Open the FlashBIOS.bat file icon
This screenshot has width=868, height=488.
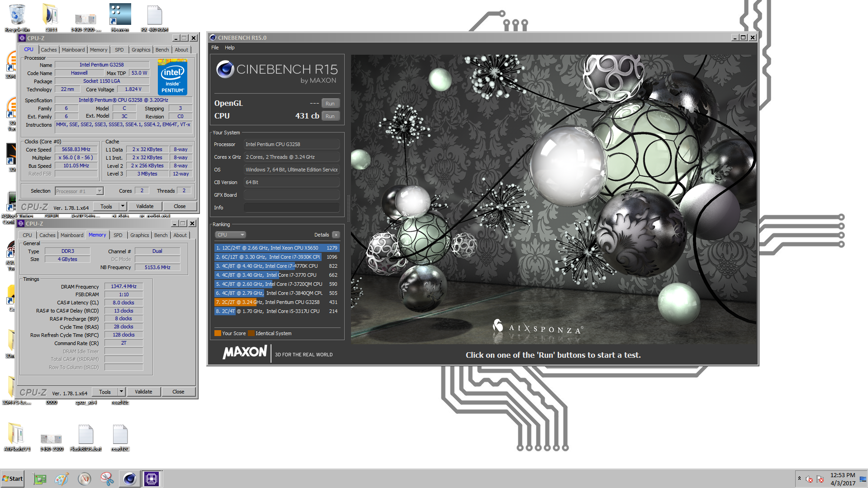85,437
